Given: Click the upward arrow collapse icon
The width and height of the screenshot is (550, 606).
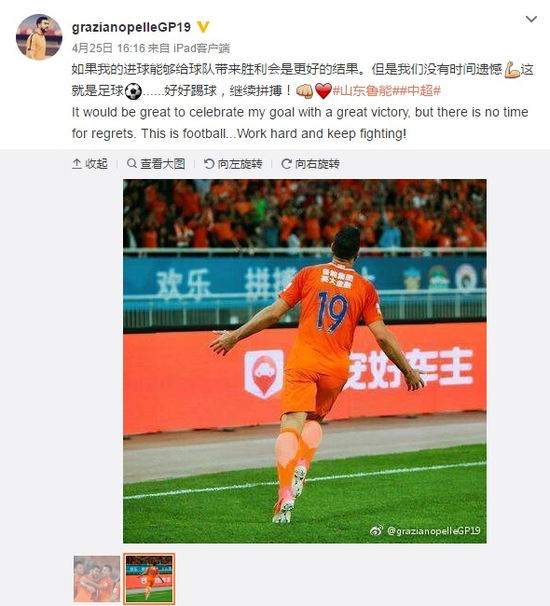Looking at the screenshot, I should coord(77,164).
